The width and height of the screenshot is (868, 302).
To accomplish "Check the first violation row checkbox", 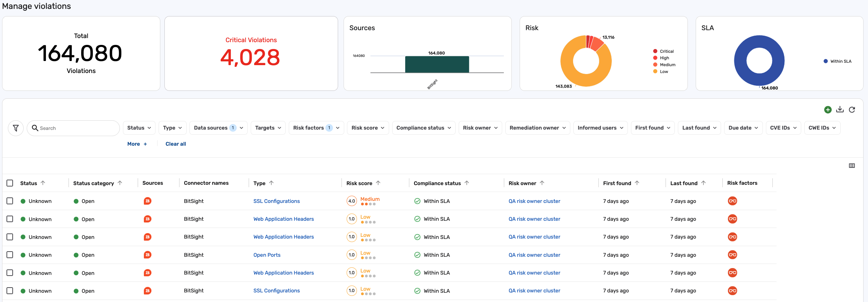I will (x=10, y=201).
